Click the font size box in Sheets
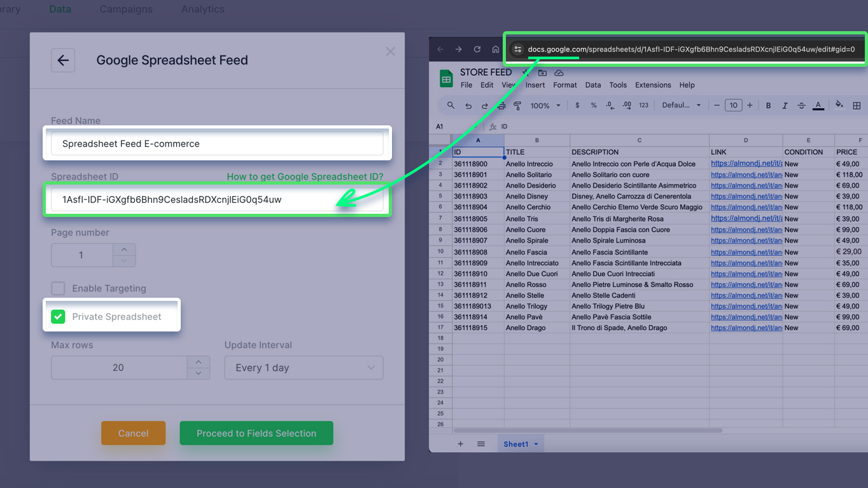The height and width of the screenshot is (488, 868). [x=733, y=106]
